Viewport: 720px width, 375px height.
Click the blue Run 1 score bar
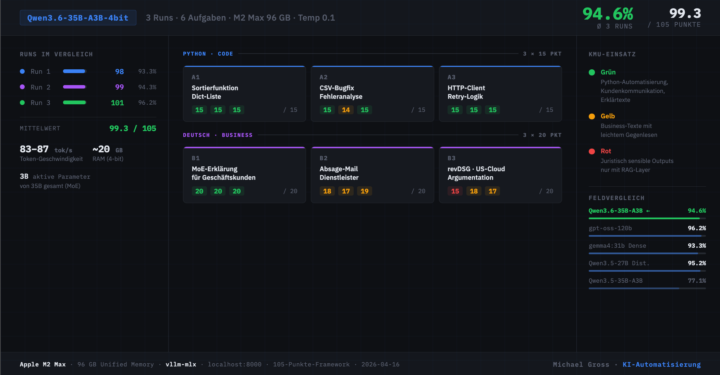(74, 72)
